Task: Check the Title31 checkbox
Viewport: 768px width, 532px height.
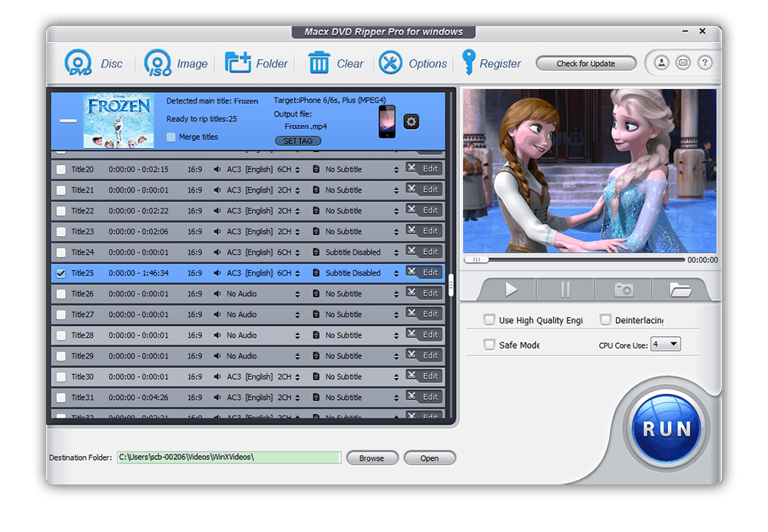Action: tap(61, 398)
